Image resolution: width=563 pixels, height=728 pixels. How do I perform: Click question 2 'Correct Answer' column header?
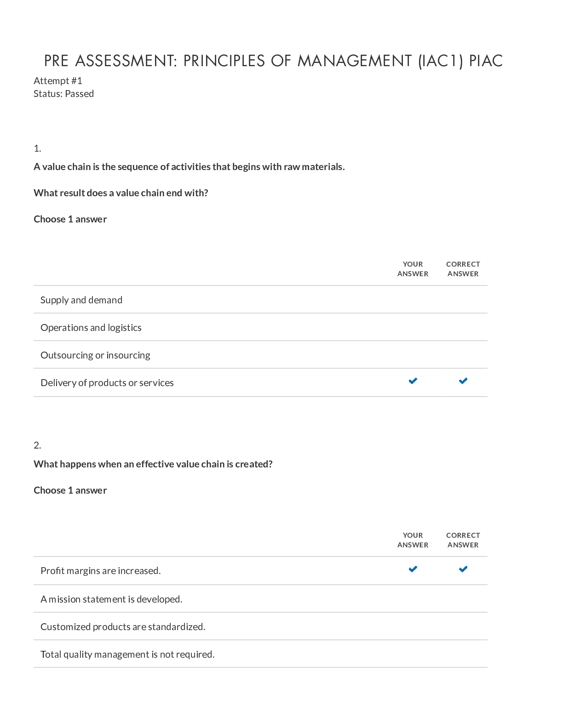pyautogui.click(x=463, y=540)
